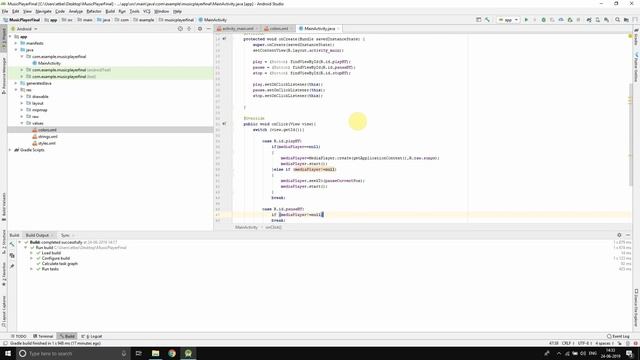Click the Calculate task graph row
The height and width of the screenshot is (360, 640).
(x=60, y=264)
